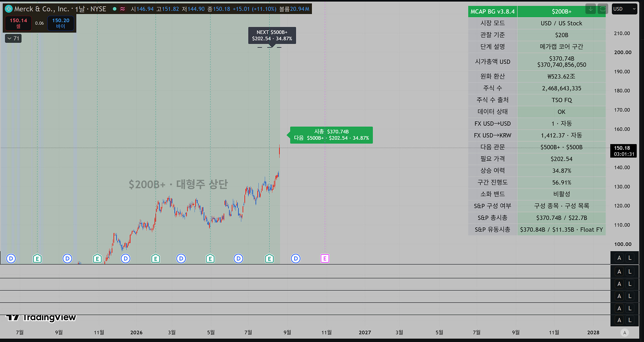The image size is (644, 342).
Task: Toggle log scale L on the bottom pane
Action: [630, 320]
